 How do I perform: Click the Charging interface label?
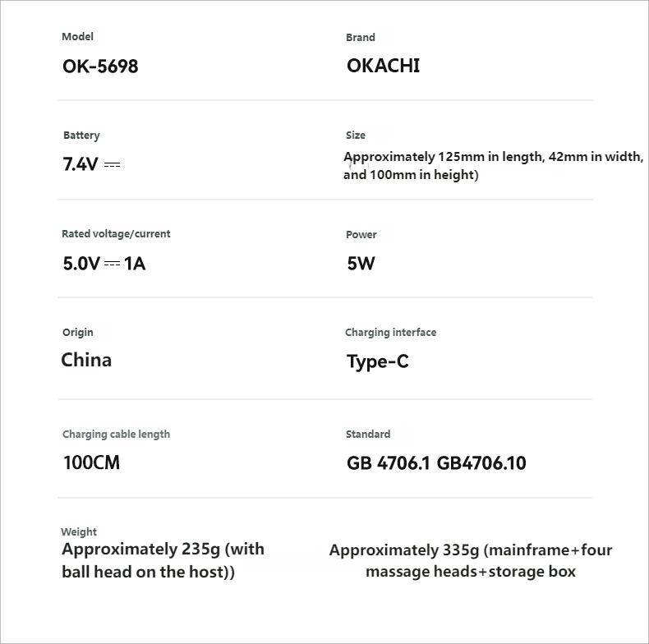390,333
